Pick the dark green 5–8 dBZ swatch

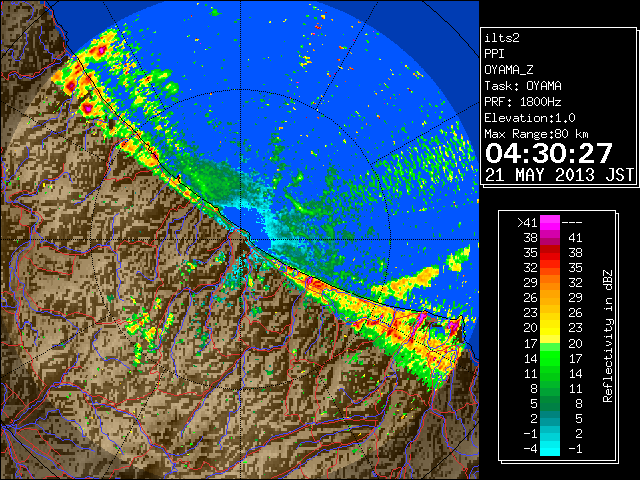click(x=550, y=404)
